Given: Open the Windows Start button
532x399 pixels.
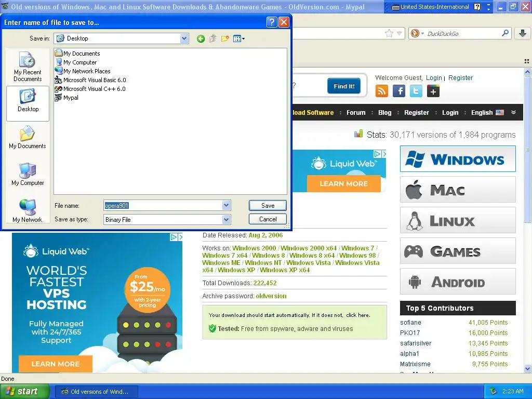Looking at the screenshot, I should (x=24, y=392).
